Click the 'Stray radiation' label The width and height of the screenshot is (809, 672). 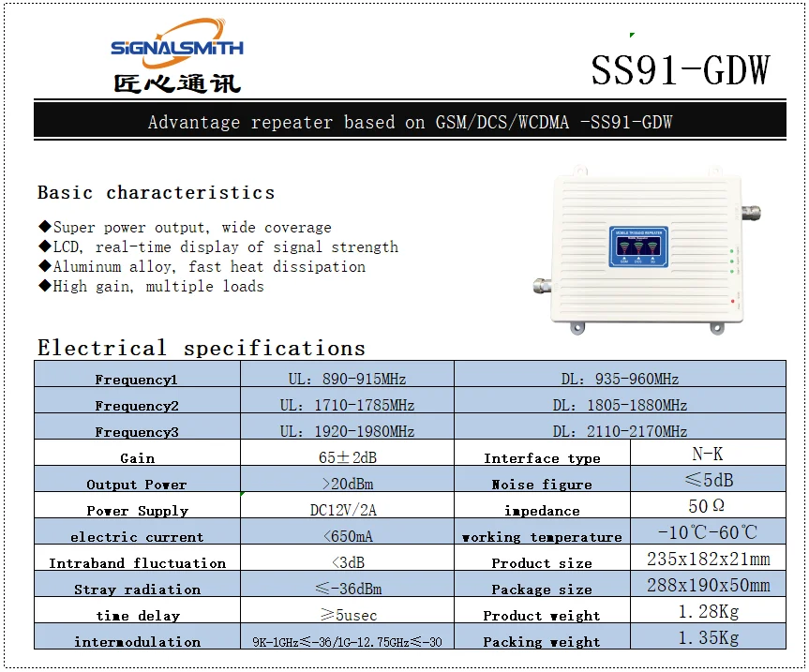[137, 590]
